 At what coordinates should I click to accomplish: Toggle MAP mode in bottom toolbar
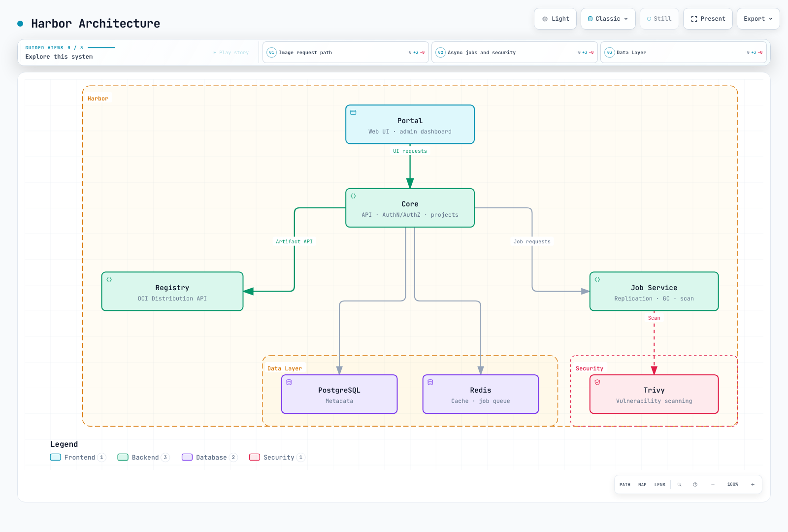click(x=642, y=485)
